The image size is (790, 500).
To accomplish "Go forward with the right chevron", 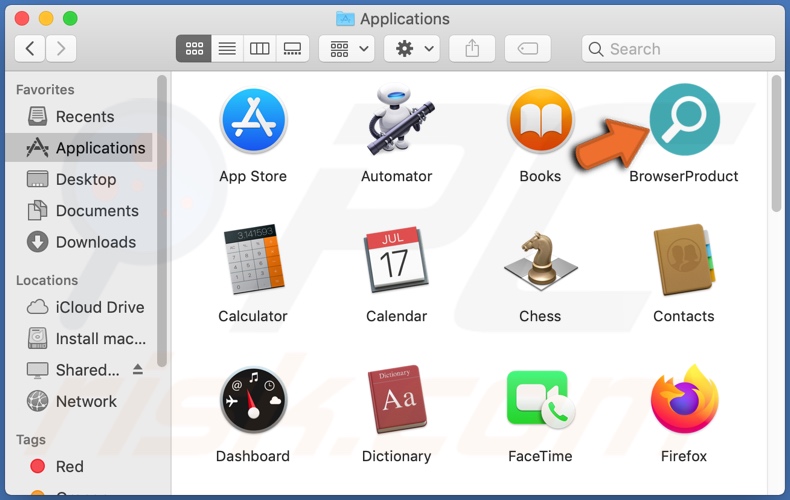I will [x=61, y=49].
